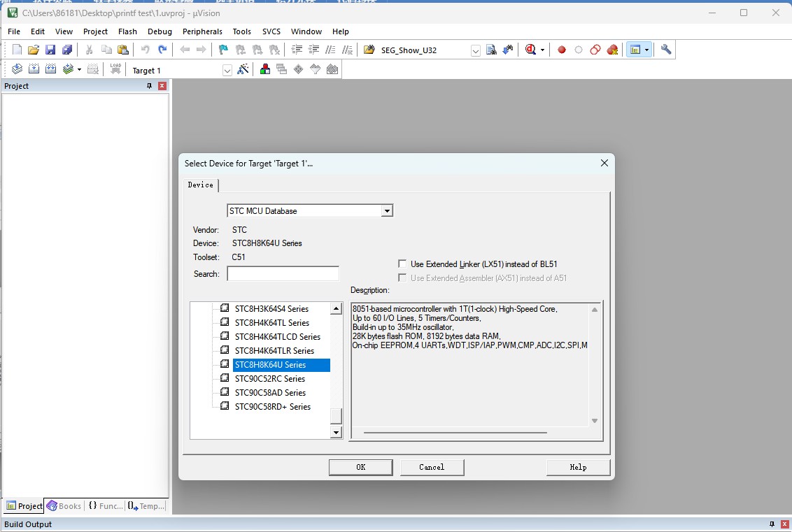Click the Open file folder icon
The width and height of the screenshot is (792, 532).
[34, 50]
